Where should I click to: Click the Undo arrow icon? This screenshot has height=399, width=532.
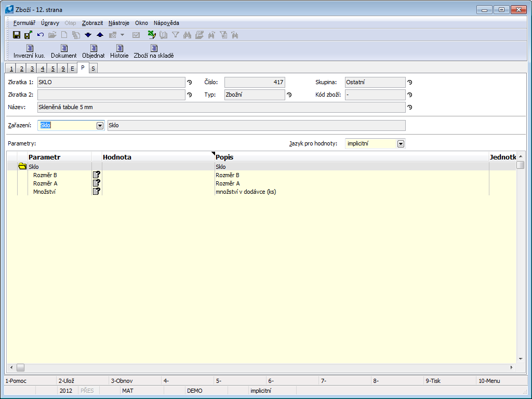coord(41,35)
